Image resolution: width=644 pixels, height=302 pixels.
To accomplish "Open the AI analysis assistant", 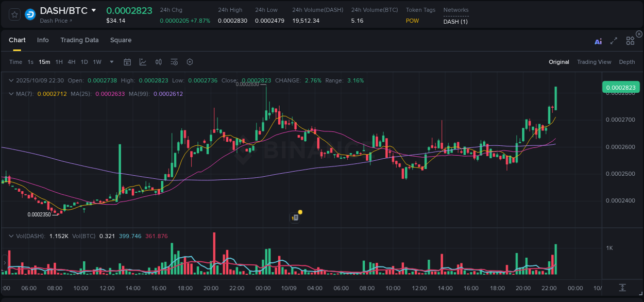I will click(x=598, y=41).
